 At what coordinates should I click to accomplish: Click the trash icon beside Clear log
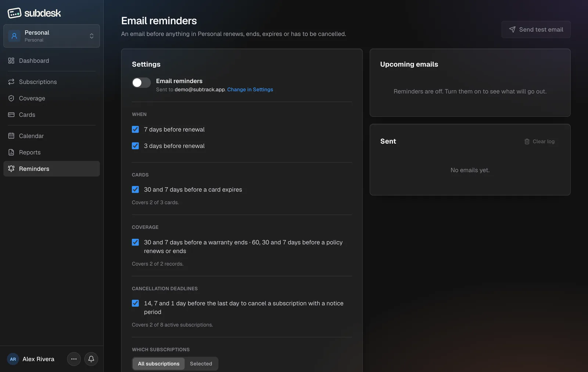pyautogui.click(x=527, y=142)
